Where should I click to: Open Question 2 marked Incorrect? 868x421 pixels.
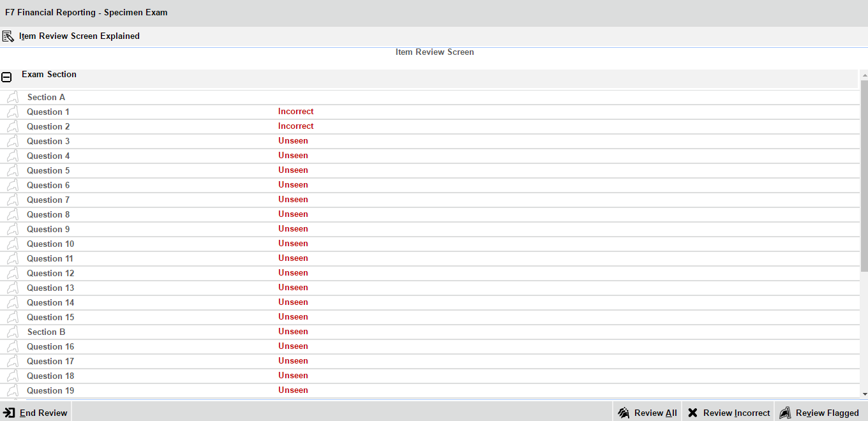coord(49,127)
